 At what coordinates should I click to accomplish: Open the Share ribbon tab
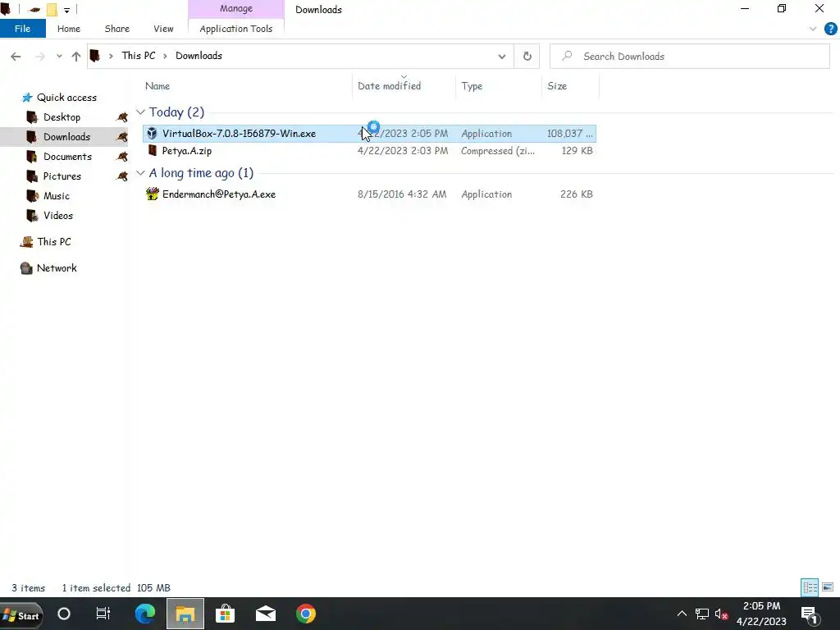click(x=116, y=29)
